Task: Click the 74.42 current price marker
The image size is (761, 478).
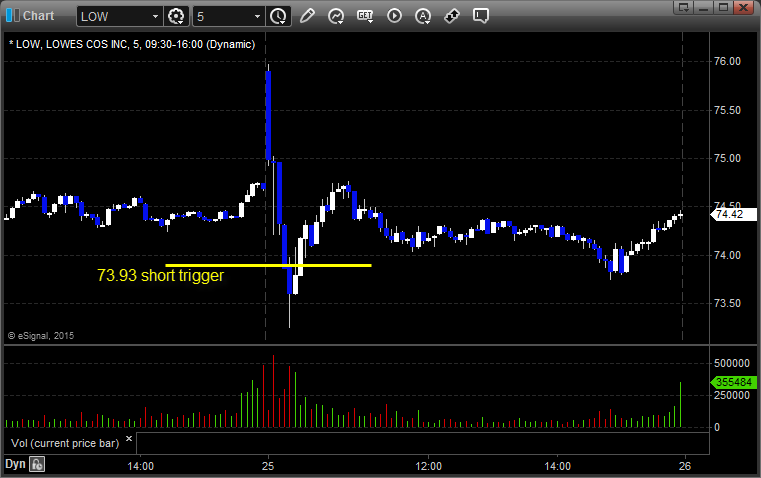Action: pyautogui.click(x=733, y=214)
